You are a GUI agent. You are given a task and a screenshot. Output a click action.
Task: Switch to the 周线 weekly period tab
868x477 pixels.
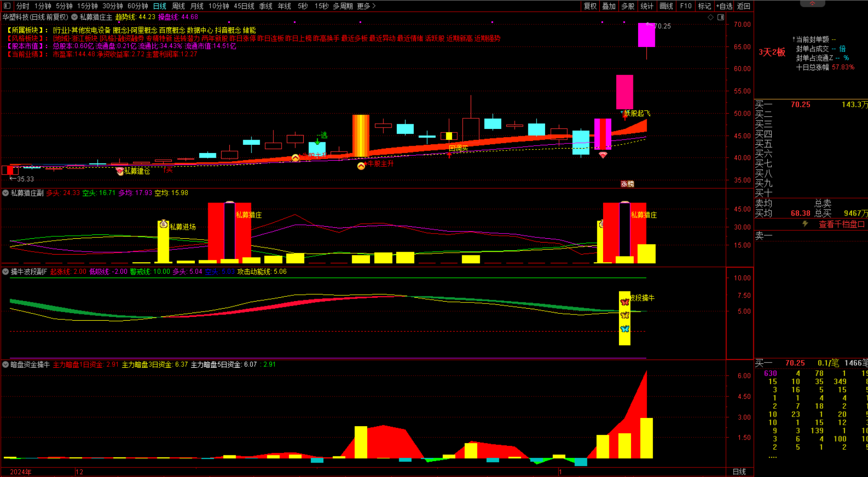(178, 6)
